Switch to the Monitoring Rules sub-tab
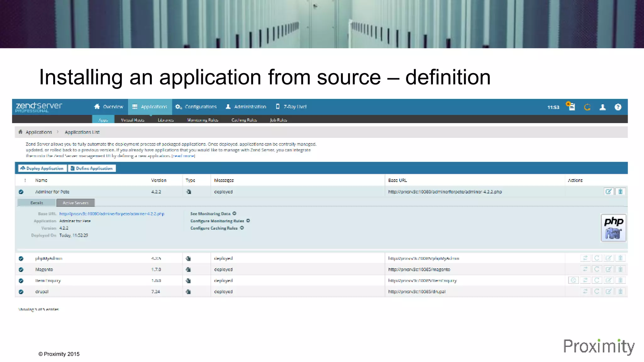The image size is (644, 362). 203,120
